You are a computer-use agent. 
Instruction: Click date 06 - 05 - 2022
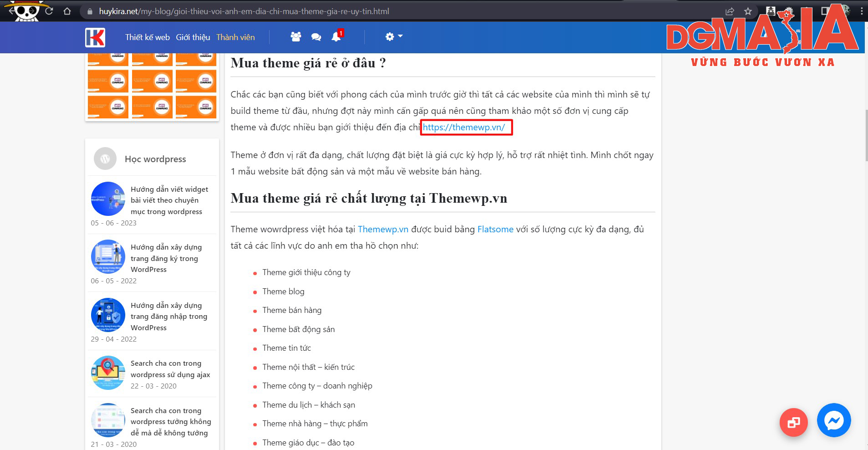click(x=113, y=281)
